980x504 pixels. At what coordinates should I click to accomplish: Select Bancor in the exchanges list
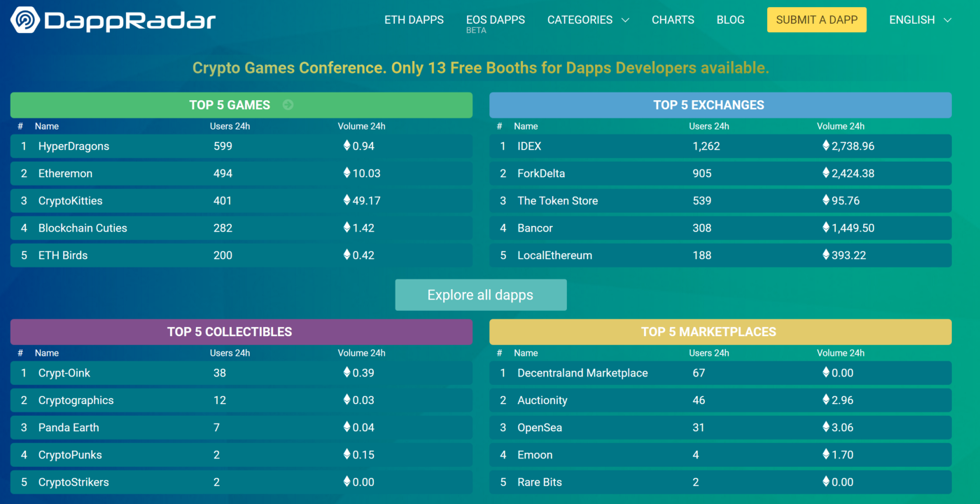(720, 228)
